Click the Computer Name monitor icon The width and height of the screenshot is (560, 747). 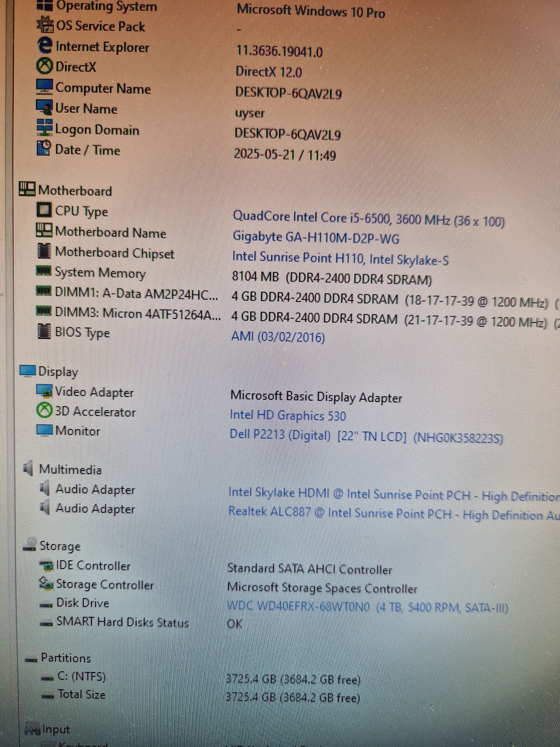[44, 87]
